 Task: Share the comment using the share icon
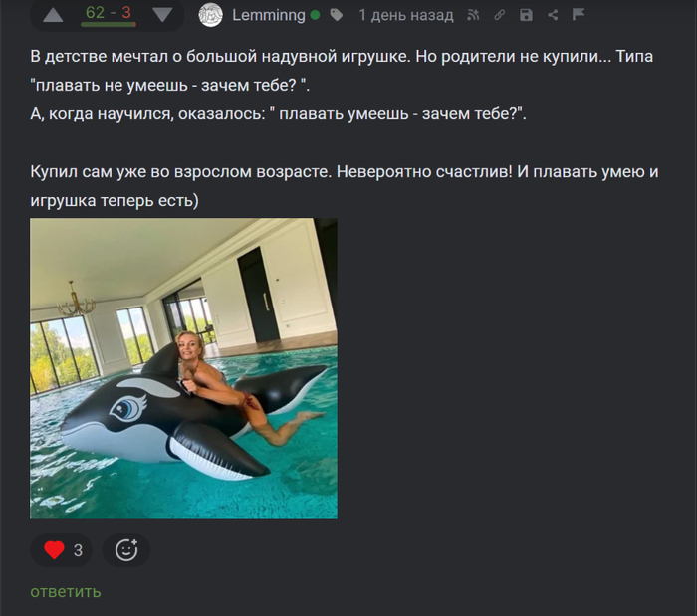click(x=553, y=15)
